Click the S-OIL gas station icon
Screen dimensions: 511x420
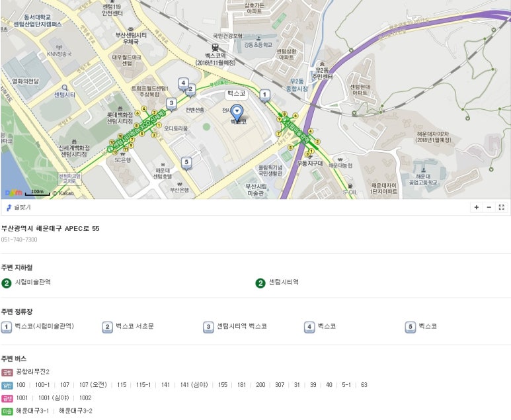click(350, 187)
